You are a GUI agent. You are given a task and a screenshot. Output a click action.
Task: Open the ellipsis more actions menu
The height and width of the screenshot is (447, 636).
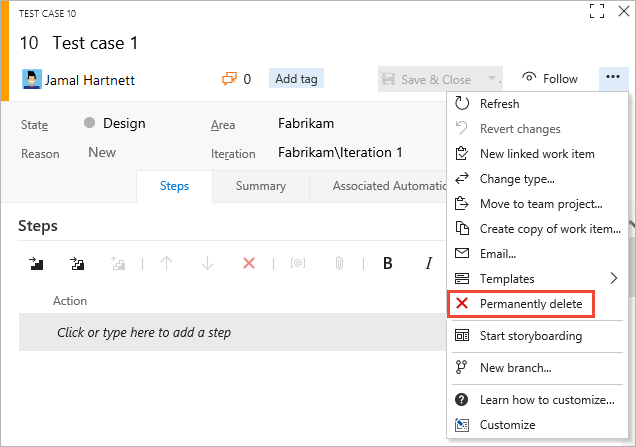(612, 78)
